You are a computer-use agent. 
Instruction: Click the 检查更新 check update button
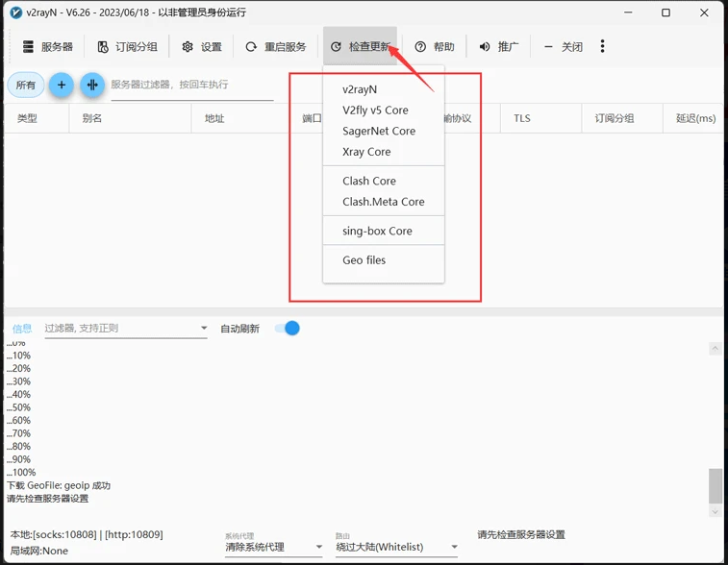click(361, 47)
